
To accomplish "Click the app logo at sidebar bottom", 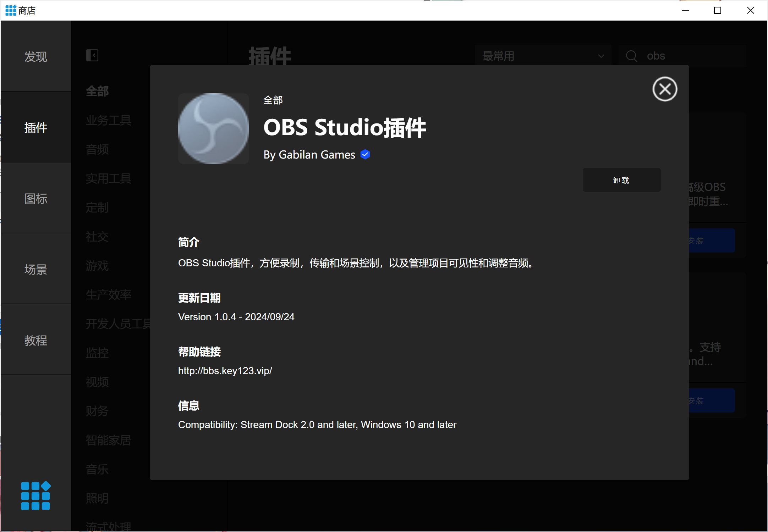I will 35,495.
